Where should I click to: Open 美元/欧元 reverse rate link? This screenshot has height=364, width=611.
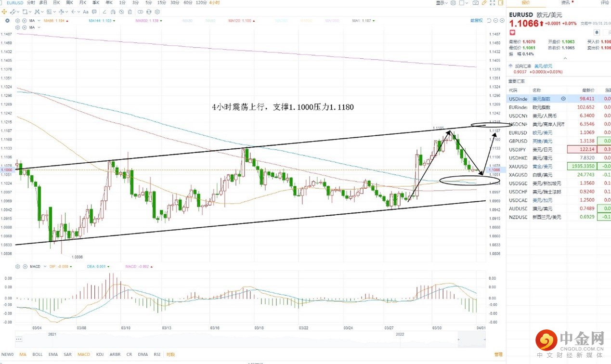tap(545, 66)
